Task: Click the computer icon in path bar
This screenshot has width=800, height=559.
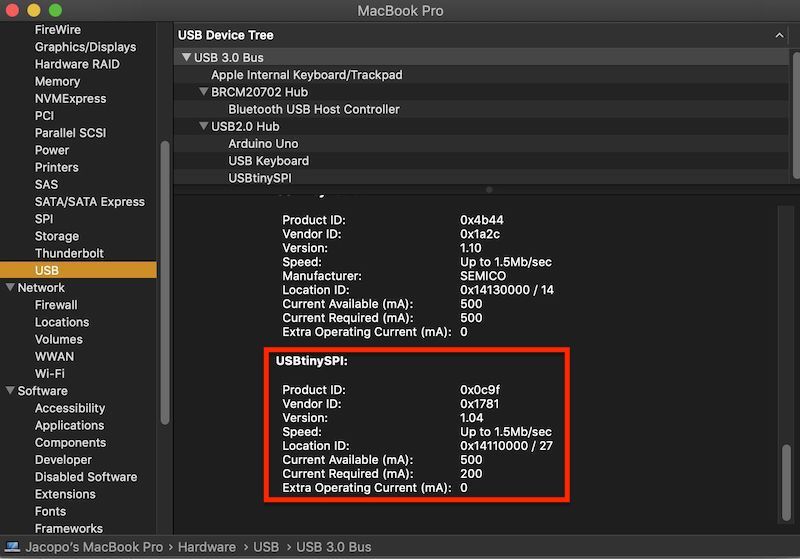Action: pyautogui.click(x=12, y=547)
